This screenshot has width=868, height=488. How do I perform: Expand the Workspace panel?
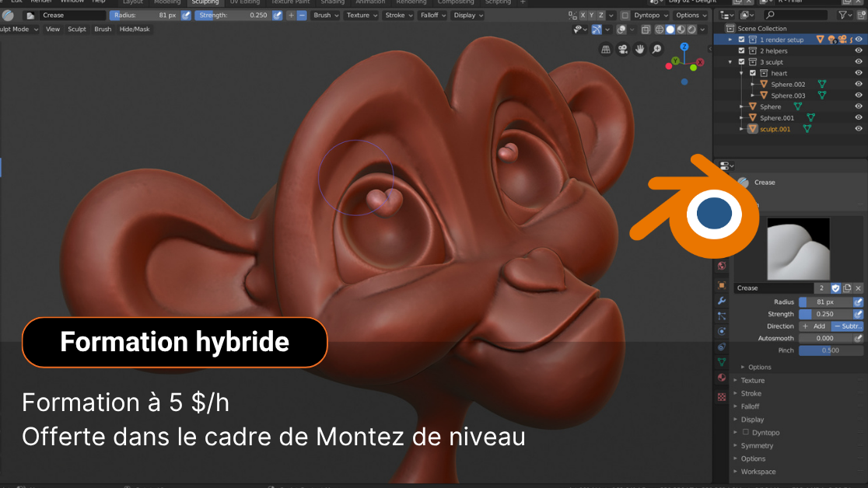pos(758,472)
